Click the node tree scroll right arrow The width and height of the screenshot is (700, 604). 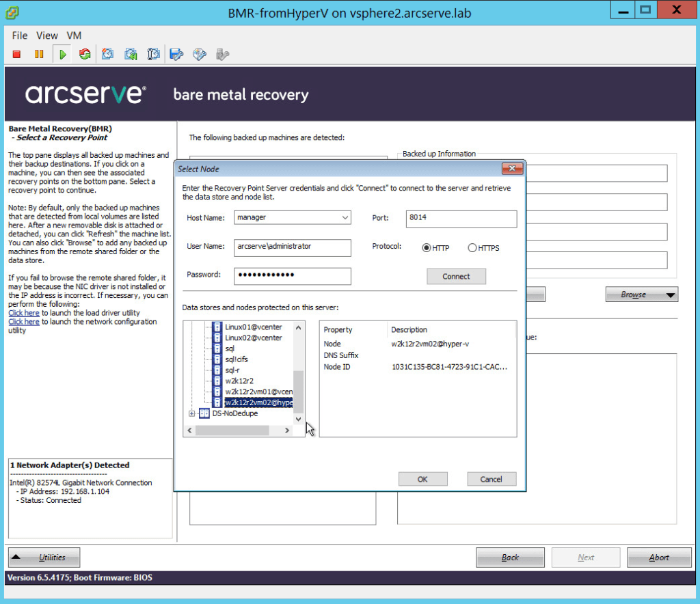(287, 430)
